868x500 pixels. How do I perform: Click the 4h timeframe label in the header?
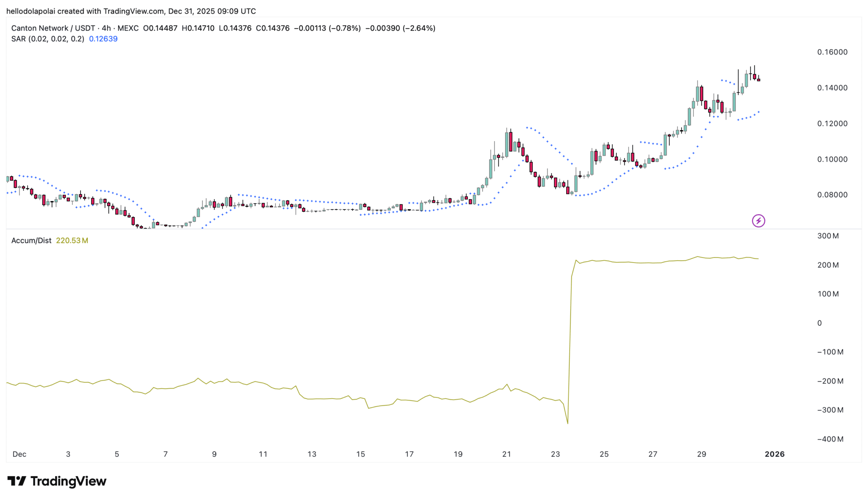click(x=104, y=28)
